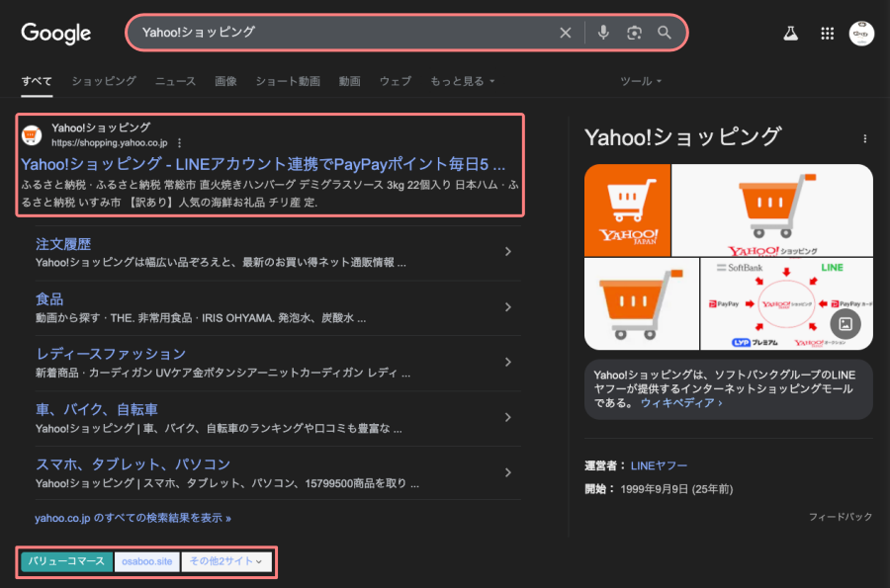Switch to the ニュース tab

pyautogui.click(x=175, y=81)
